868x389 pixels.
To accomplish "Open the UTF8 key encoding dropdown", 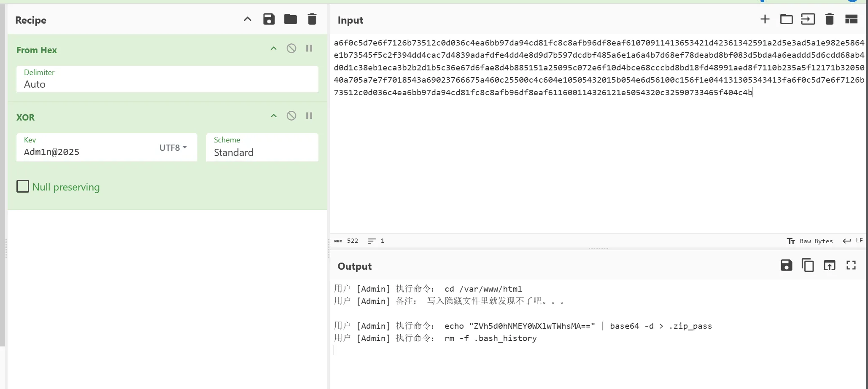I will click(x=173, y=148).
